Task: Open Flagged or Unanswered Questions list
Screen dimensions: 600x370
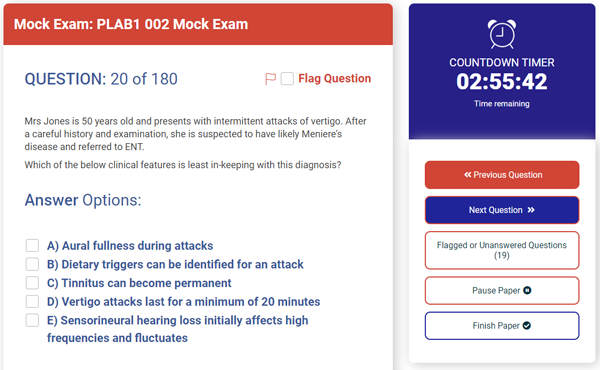Action: pos(502,250)
